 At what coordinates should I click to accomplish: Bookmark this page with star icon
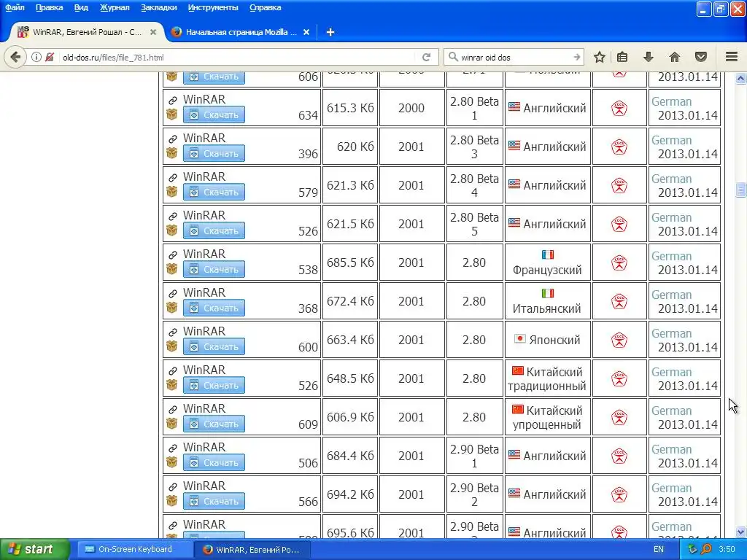click(600, 57)
